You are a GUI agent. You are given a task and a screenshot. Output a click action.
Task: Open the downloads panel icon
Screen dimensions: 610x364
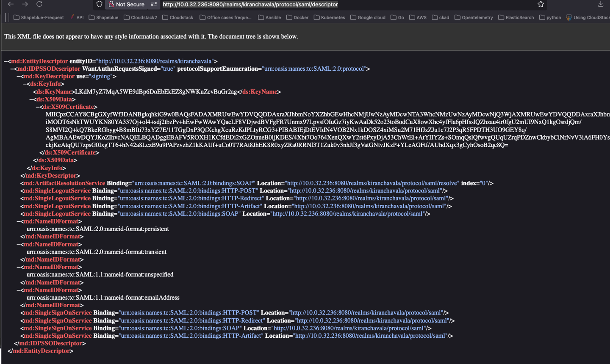601,4
